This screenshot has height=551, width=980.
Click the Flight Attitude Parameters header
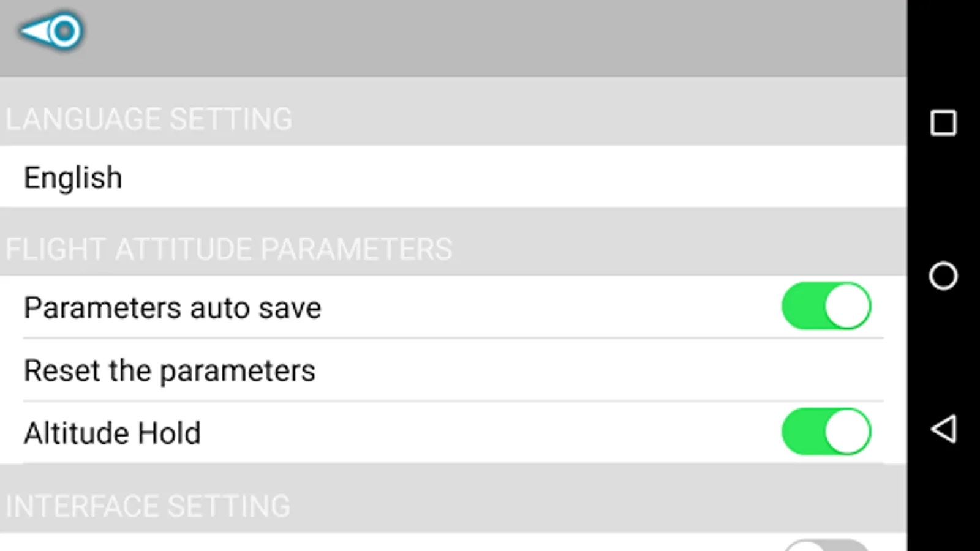[228, 249]
